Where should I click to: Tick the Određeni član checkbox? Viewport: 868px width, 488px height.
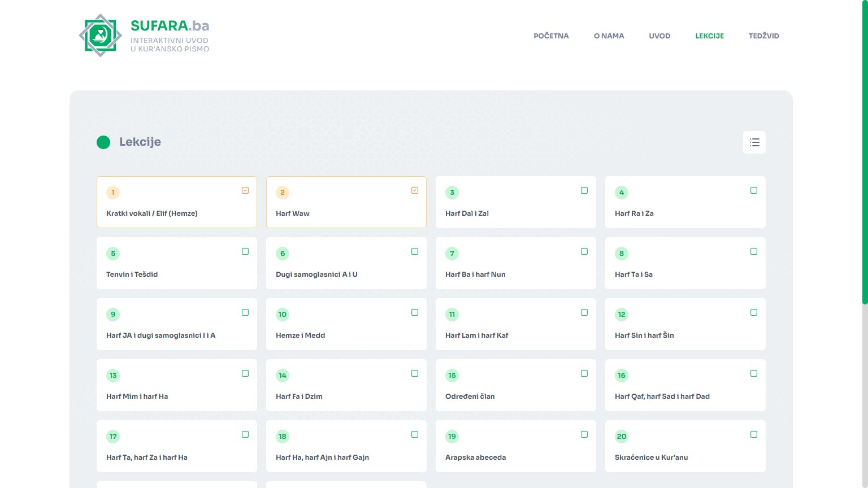click(584, 373)
